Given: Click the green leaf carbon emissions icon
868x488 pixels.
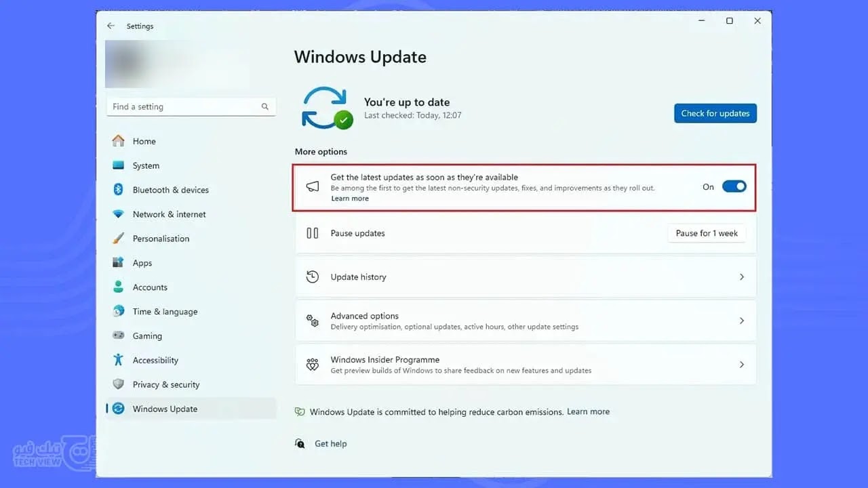Looking at the screenshot, I should pos(300,411).
